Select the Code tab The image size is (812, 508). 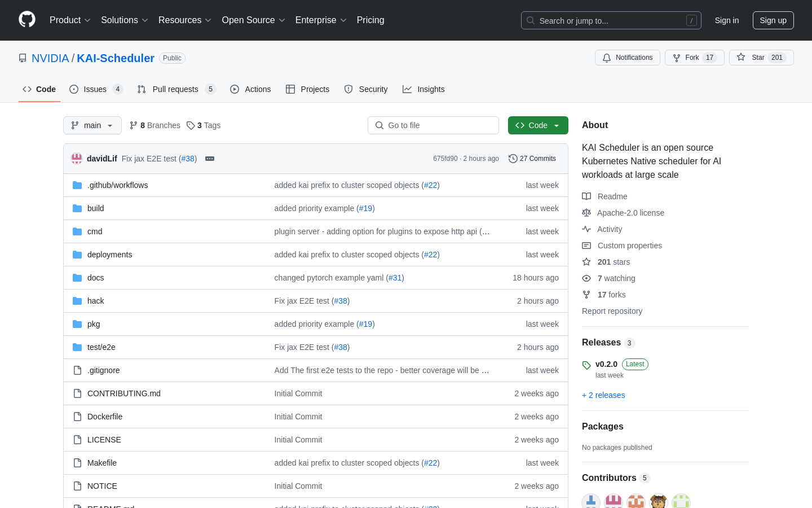[x=39, y=89]
